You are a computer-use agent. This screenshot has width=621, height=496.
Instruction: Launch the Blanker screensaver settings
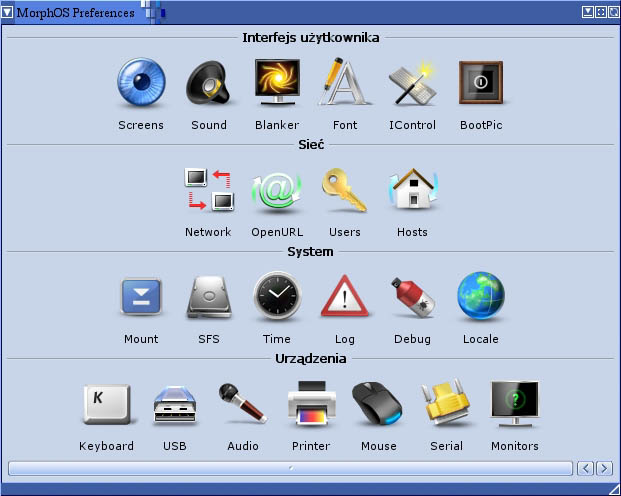(277, 82)
